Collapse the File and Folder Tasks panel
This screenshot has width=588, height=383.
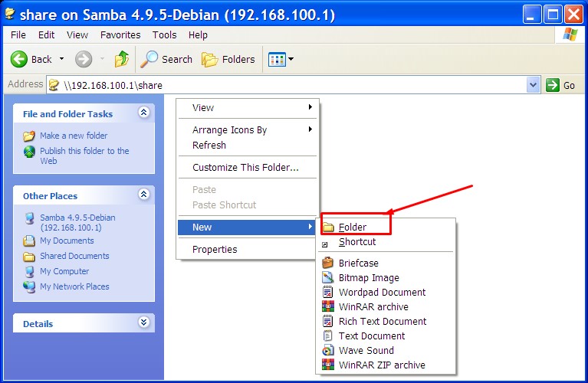143,113
